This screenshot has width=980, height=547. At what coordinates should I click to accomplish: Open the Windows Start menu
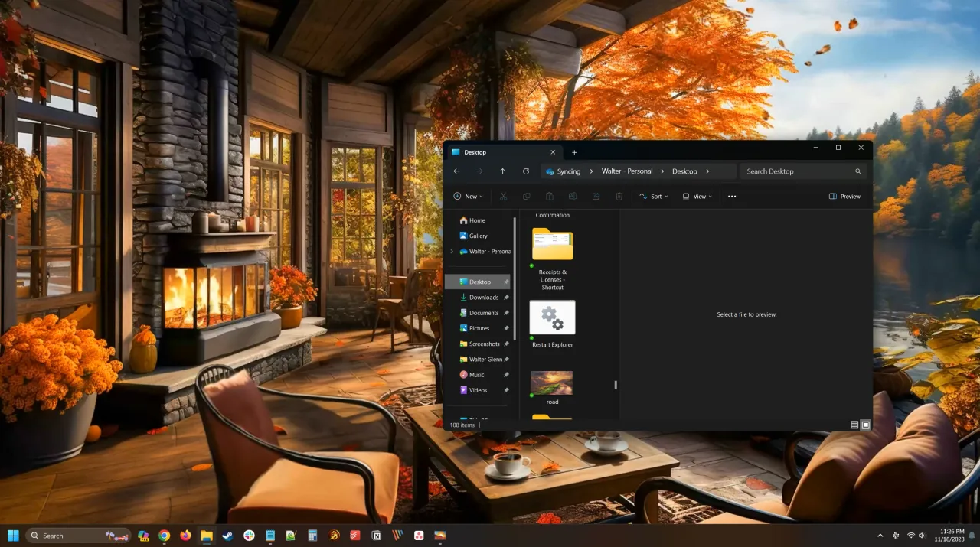tap(13, 536)
